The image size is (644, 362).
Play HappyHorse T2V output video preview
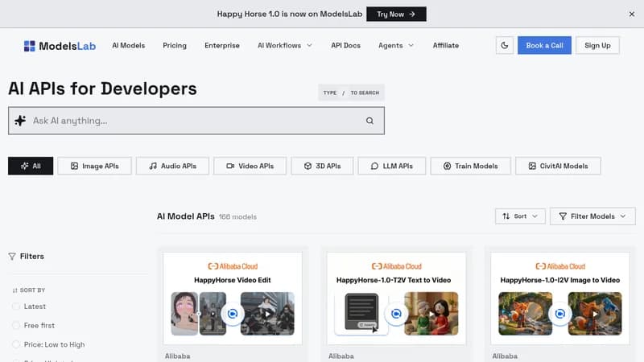tap(431, 314)
